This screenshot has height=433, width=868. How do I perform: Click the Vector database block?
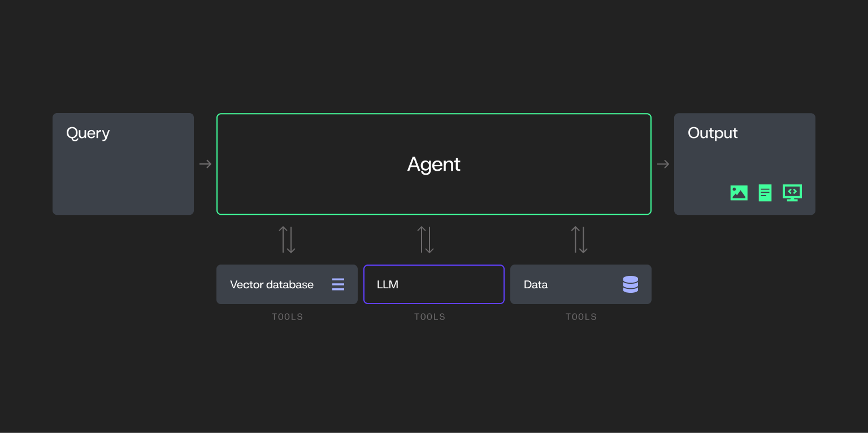coord(287,284)
